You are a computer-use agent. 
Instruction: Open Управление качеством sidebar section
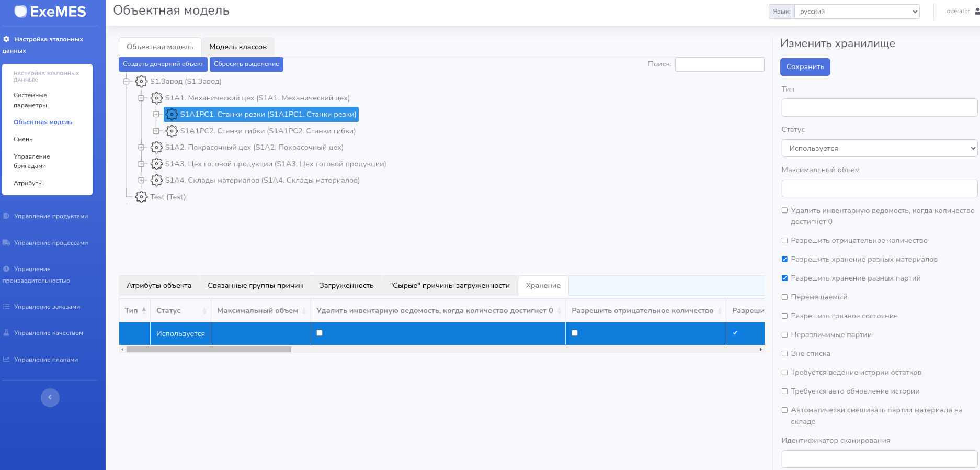pyautogui.click(x=48, y=333)
